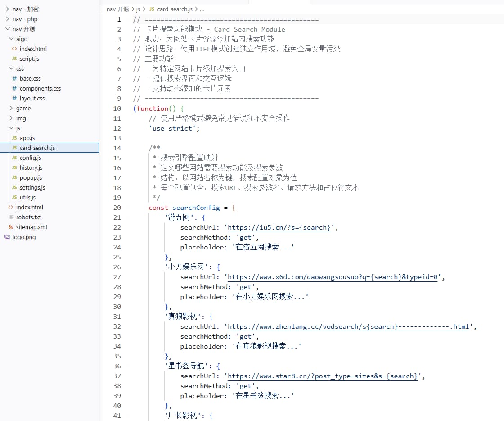
Task: Click the 'use strict' string on line 12
Action: 172,128
